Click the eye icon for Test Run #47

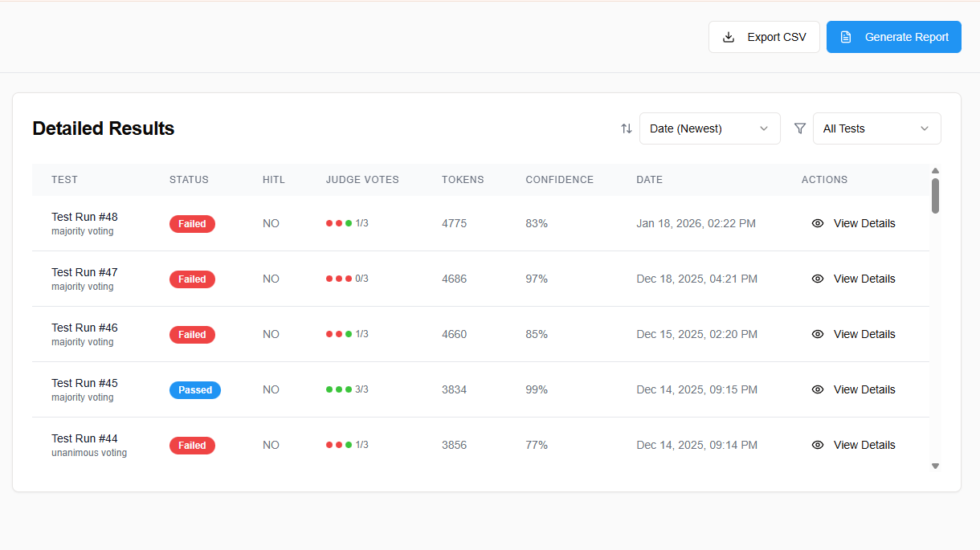point(818,279)
